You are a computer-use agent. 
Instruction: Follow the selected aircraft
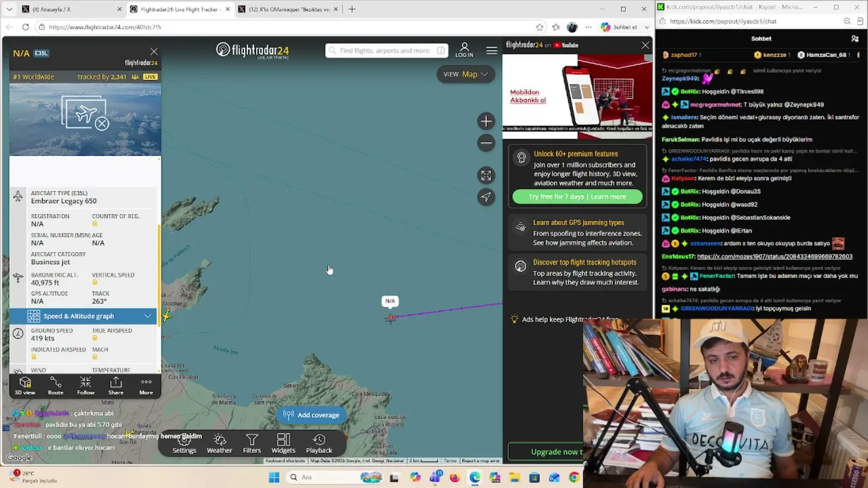pyautogui.click(x=85, y=386)
